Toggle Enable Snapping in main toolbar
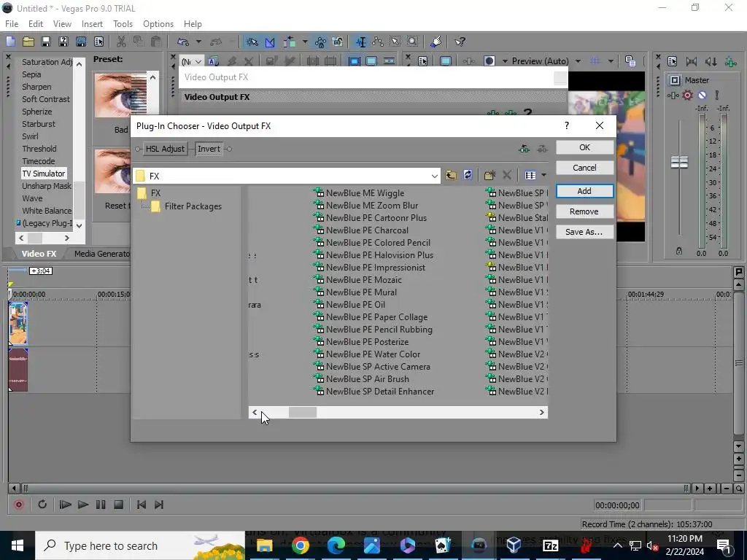The height and width of the screenshot is (560, 747). [252, 42]
